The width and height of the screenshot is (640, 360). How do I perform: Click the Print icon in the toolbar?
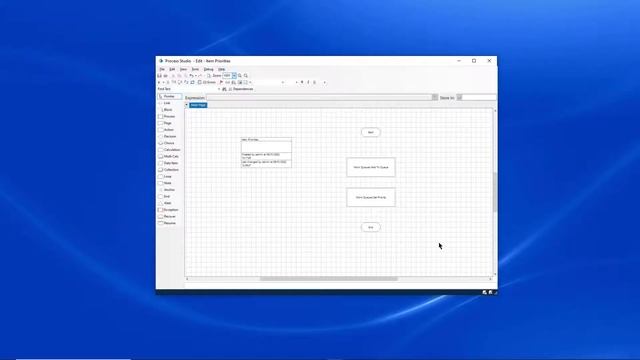pyautogui.click(x=165, y=76)
